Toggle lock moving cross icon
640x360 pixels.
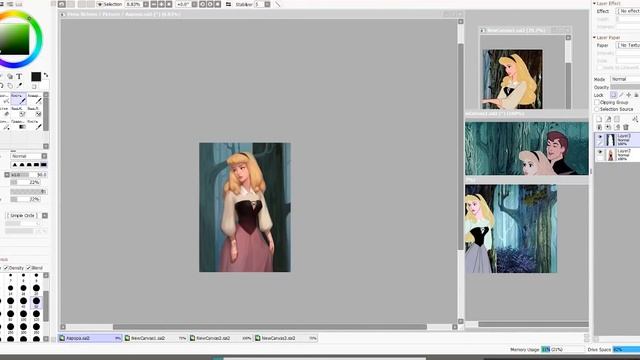pos(629,95)
